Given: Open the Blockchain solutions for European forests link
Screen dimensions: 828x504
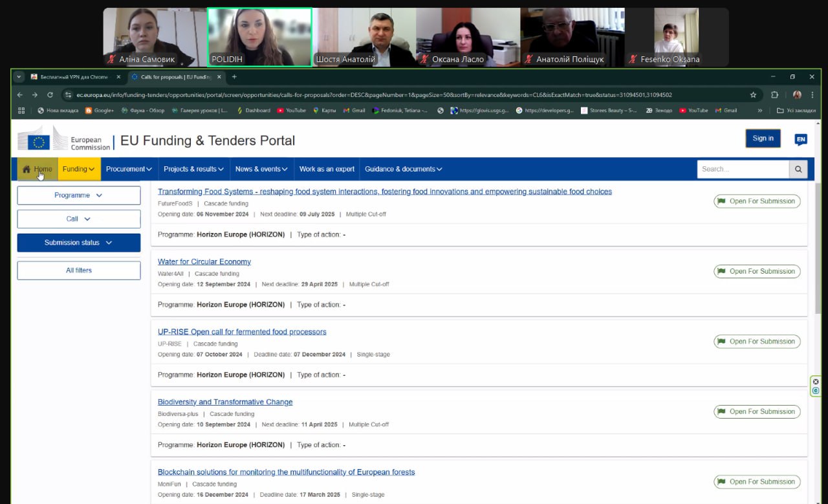Looking at the screenshot, I should 287,472.
